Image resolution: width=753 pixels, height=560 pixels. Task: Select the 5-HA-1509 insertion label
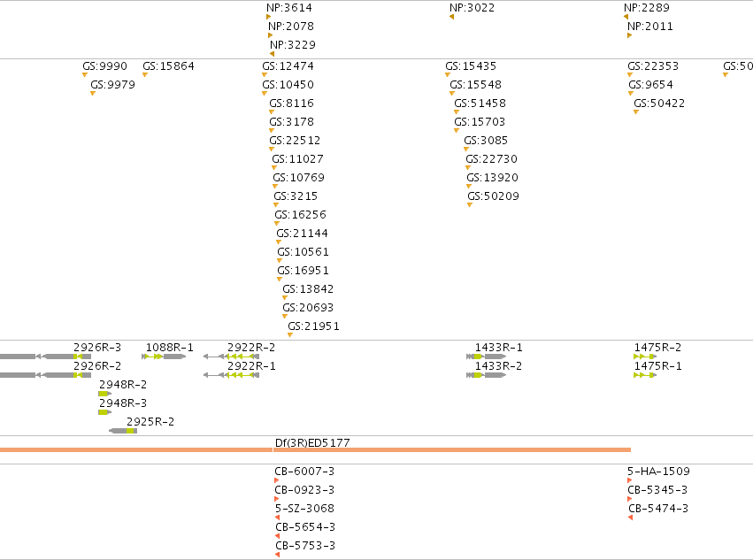pyautogui.click(x=659, y=472)
